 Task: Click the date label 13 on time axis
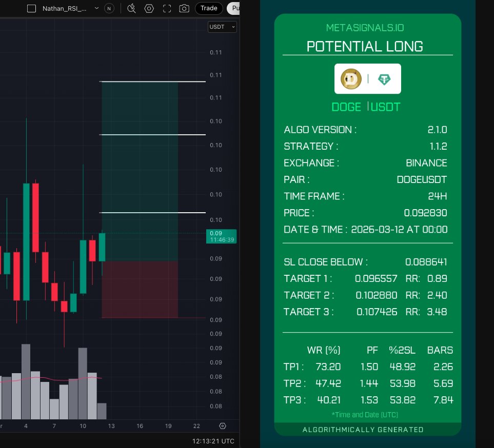[111, 426]
